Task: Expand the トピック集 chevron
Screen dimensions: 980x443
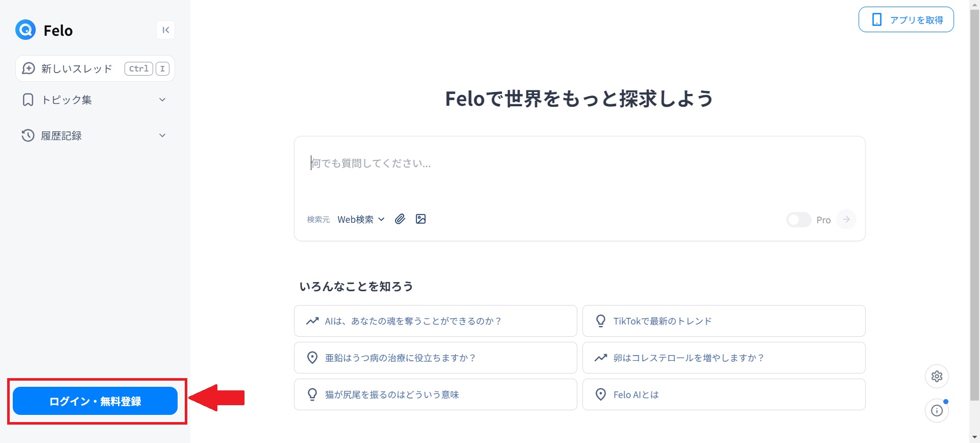Action: click(x=162, y=100)
